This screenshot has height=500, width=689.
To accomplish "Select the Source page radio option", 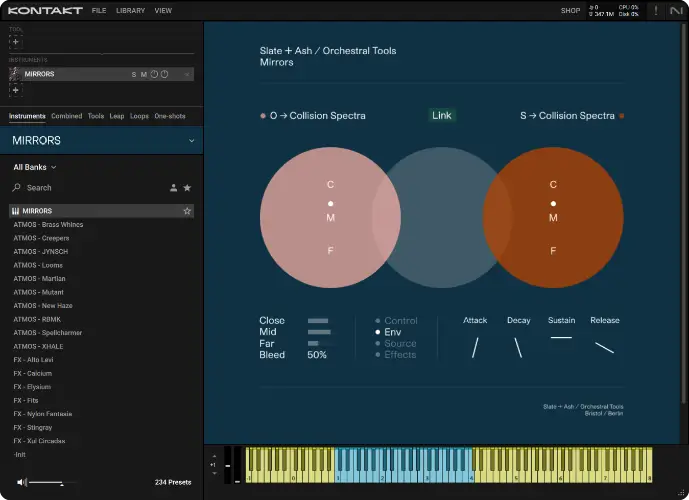I will [396, 344].
